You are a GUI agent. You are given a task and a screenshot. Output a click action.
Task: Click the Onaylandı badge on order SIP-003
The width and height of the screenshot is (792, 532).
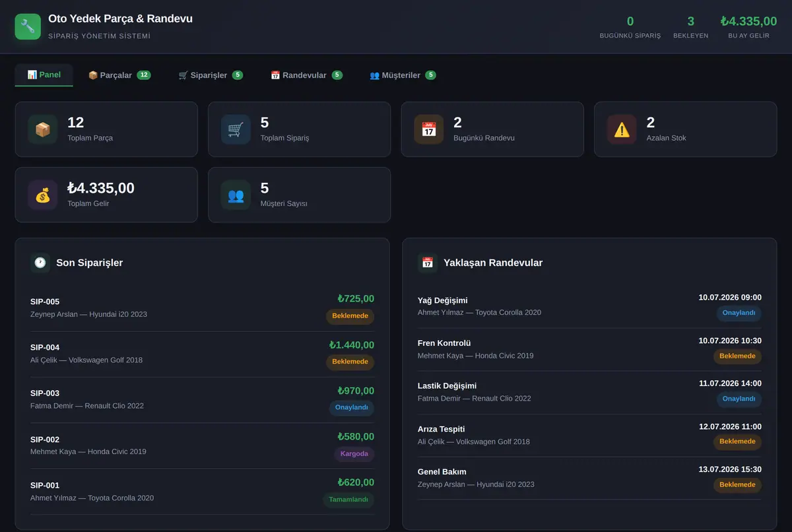352,408
